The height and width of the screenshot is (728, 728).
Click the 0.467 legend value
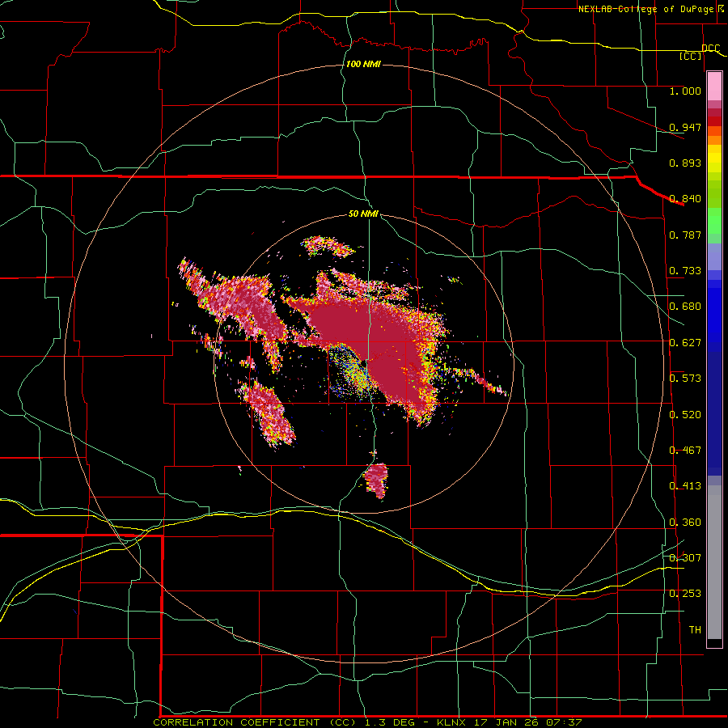(x=685, y=451)
